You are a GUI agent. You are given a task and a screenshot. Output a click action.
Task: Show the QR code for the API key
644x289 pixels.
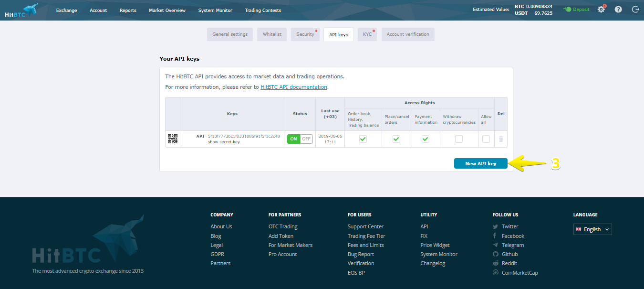tap(173, 139)
